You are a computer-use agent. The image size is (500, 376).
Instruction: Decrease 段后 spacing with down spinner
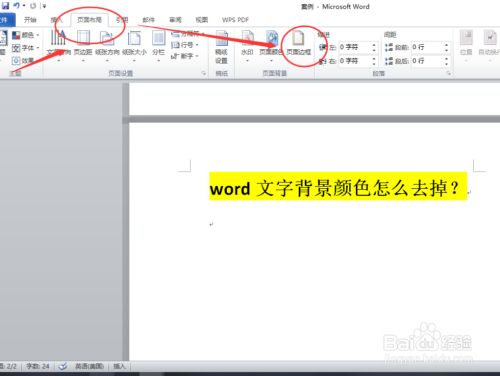tap(447, 64)
